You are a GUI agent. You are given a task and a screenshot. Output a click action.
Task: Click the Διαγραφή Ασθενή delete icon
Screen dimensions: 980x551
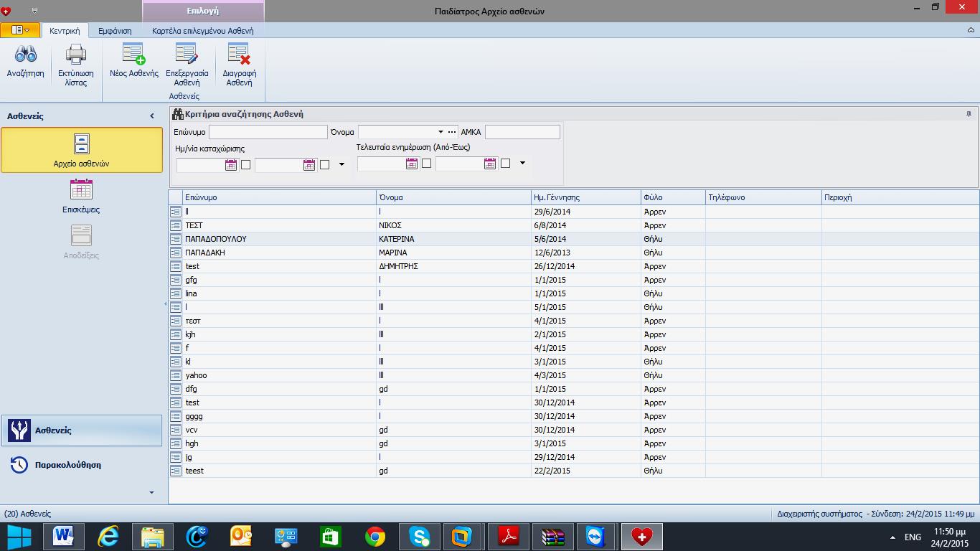[x=239, y=56]
